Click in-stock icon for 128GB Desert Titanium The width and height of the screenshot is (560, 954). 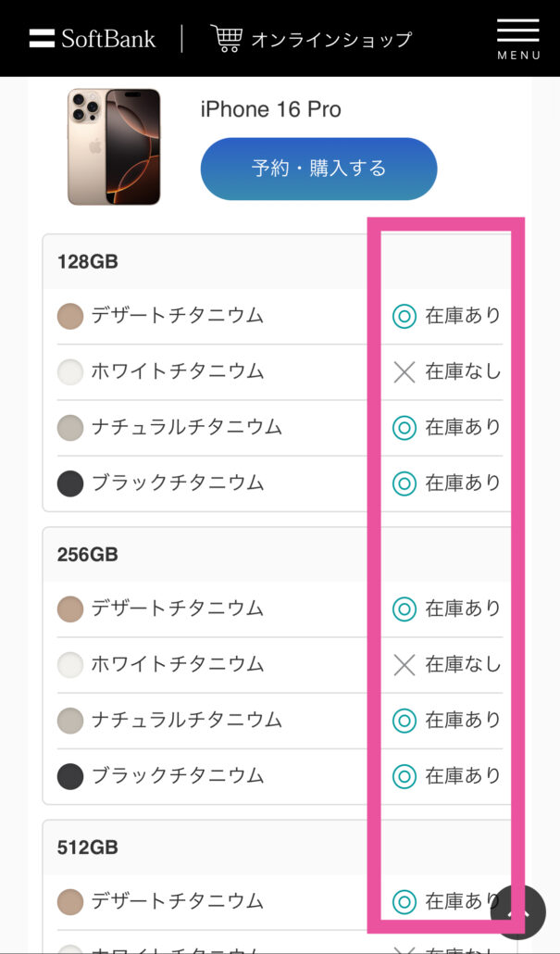click(404, 317)
